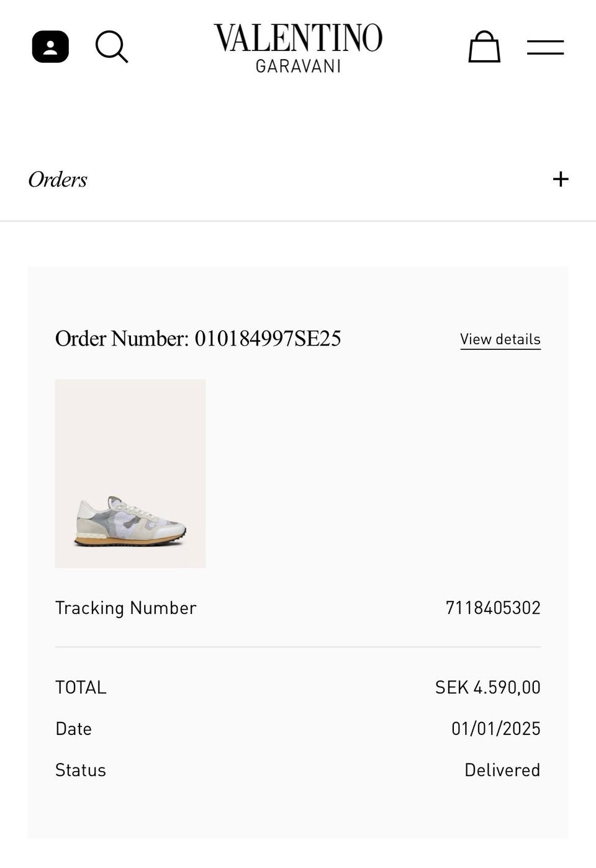The width and height of the screenshot is (596, 868).
Task: Click the Delivered status value
Action: tap(502, 770)
